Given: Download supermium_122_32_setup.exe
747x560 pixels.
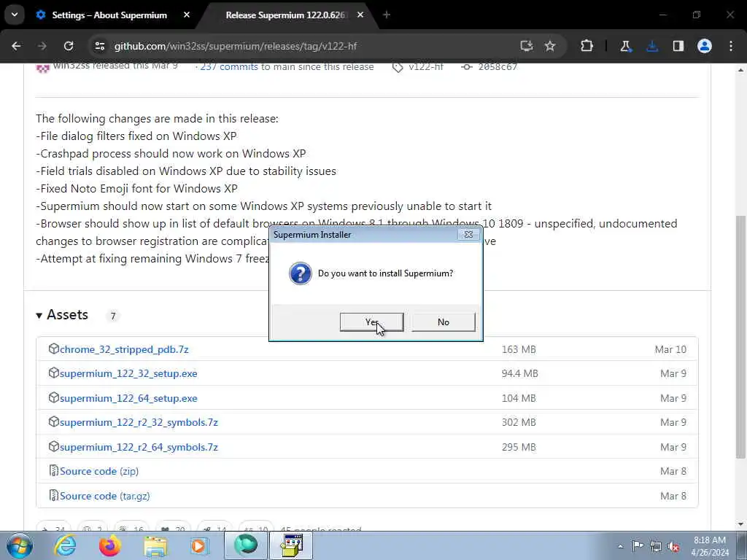Looking at the screenshot, I should coord(128,374).
